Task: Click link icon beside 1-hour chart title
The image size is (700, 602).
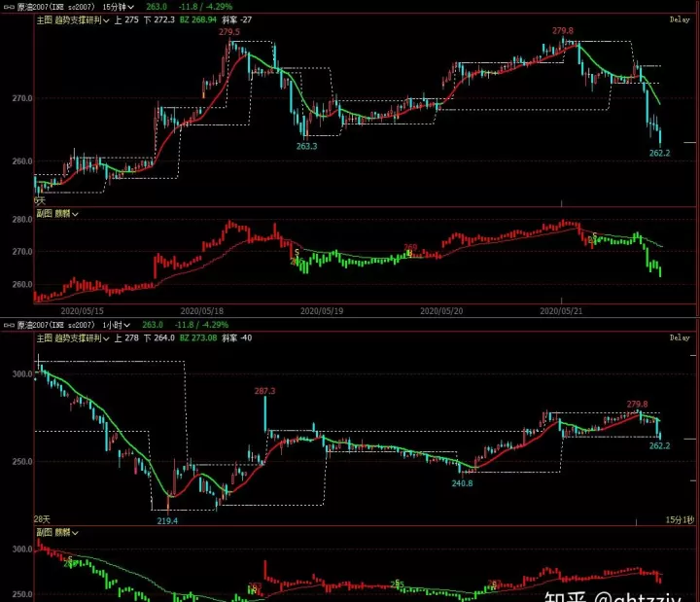Action: (9, 325)
